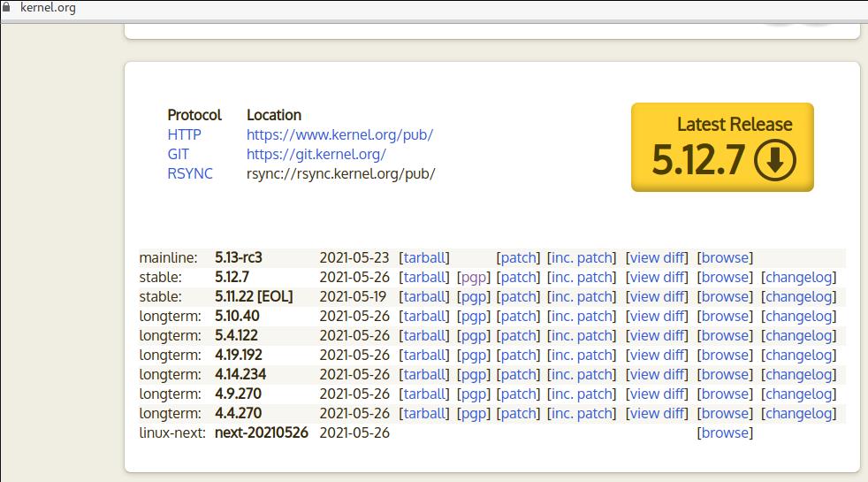The height and width of the screenshot is (482, 868).
Task: Select the 5.11.22 [EOL] version text
Action: [x=254, y=296]
